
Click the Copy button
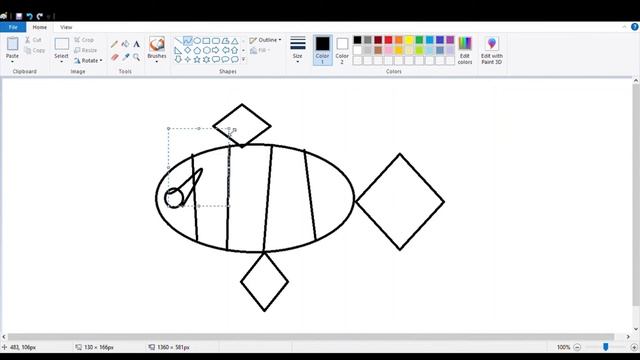tap(35, 51)
